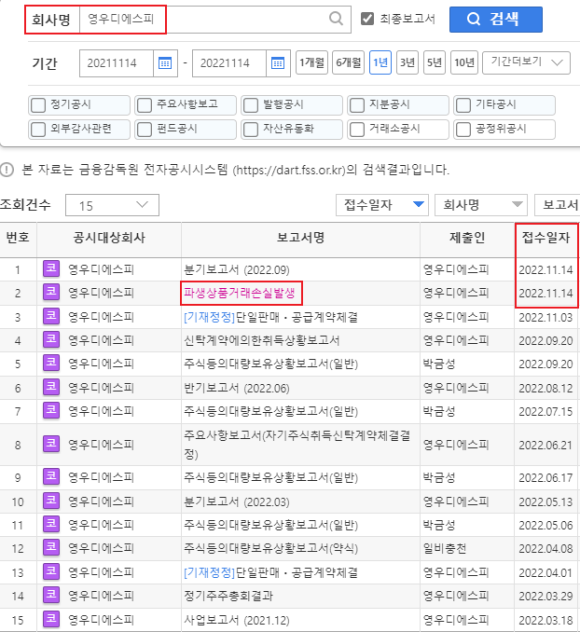Click the info icon beside the DART notice
The height and width of the screenshot is (632, 580).
click(7, 170)
